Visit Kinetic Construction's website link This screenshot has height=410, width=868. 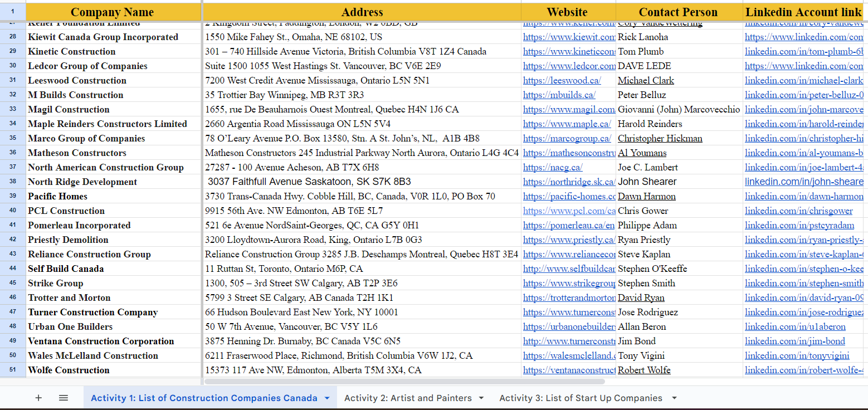coord(569,52)
